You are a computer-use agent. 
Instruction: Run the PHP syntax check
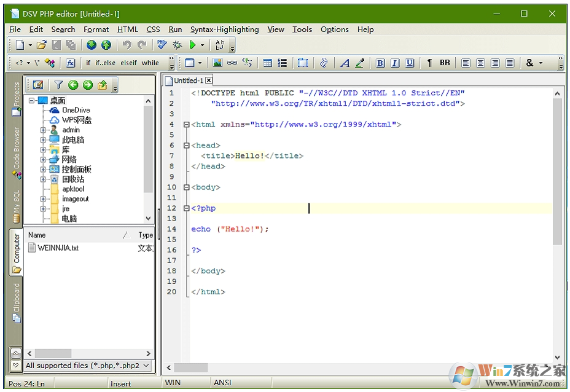(x=162, y=44)
